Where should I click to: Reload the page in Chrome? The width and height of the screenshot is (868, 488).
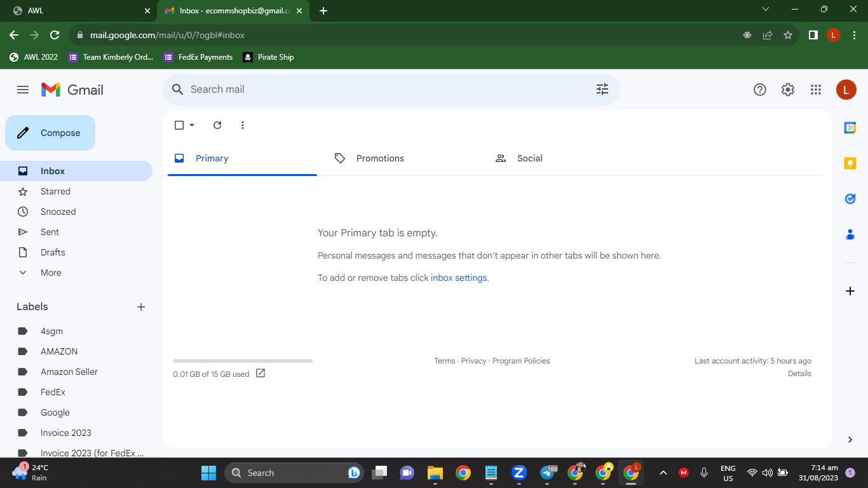55,35
